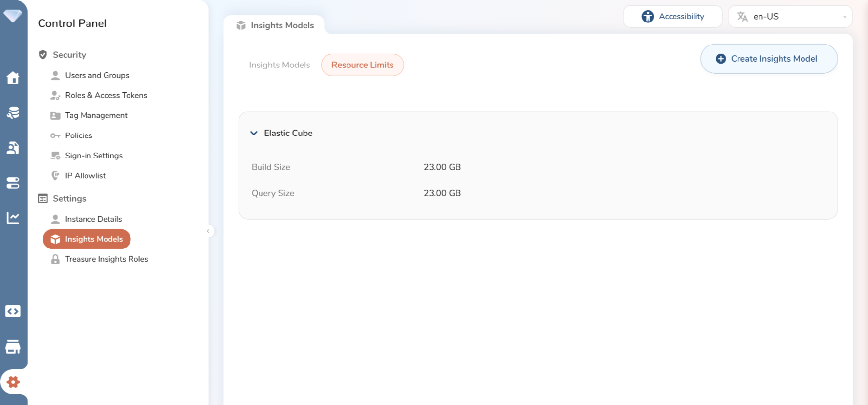868x405 pixels.
Task: Open the analytics chart sidebar icon
Action: click(x=13, y=218)
